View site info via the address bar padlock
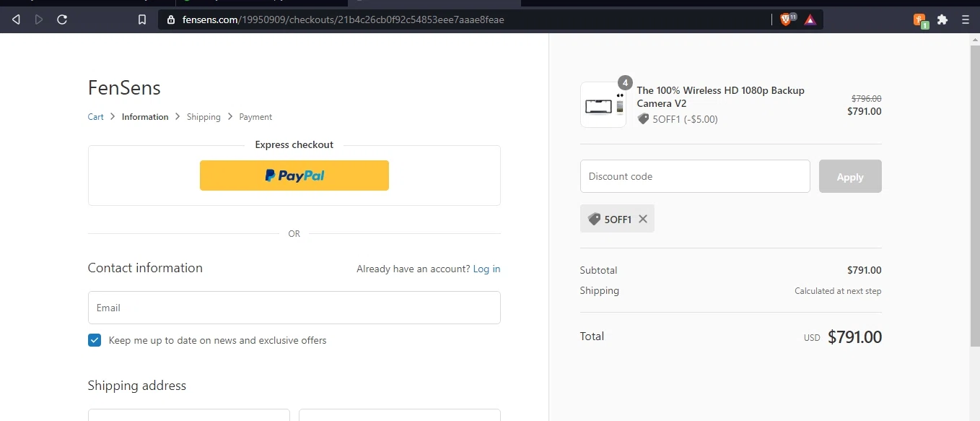980x421 pixels. pyautogui.click(x=171, y=19)
